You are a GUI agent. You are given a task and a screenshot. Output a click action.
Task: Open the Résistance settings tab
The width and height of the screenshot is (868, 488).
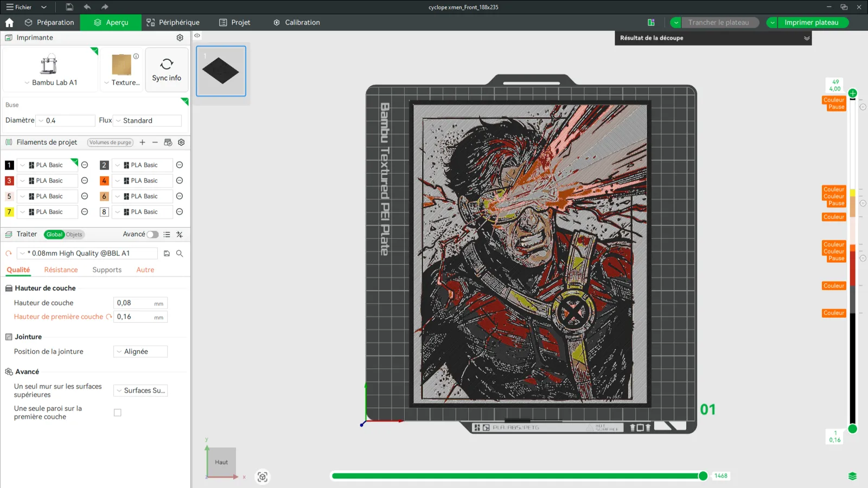61,270
